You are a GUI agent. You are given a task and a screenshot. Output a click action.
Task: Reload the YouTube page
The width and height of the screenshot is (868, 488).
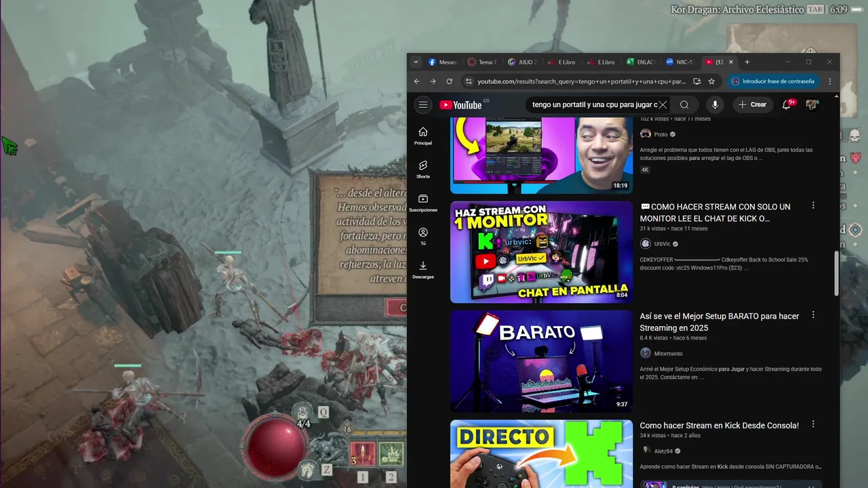tap(449, 81)
